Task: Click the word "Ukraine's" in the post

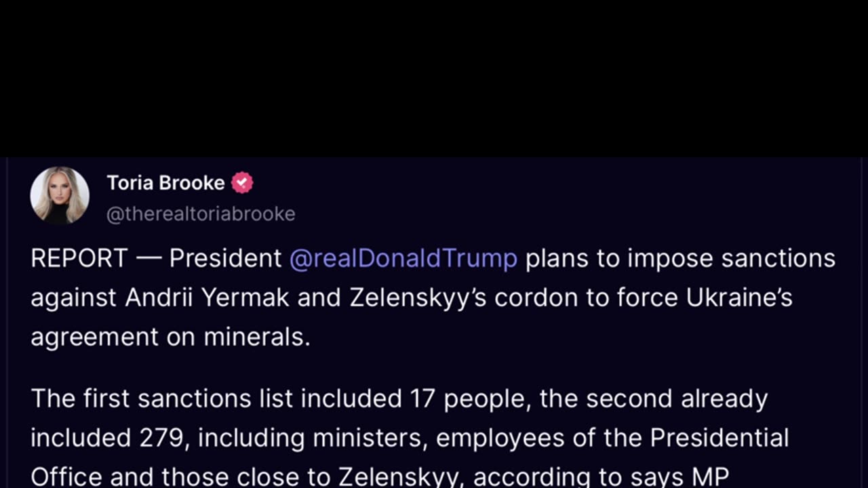Action: coord(739,298)
